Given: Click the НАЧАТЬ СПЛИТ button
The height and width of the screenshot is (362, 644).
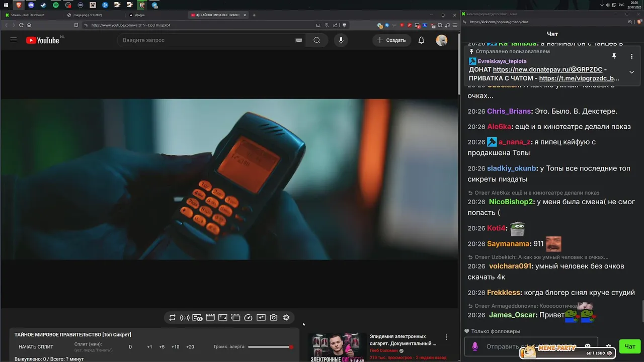Looking at the screenshot, I should pyautogui.click(x=36, y=347).
